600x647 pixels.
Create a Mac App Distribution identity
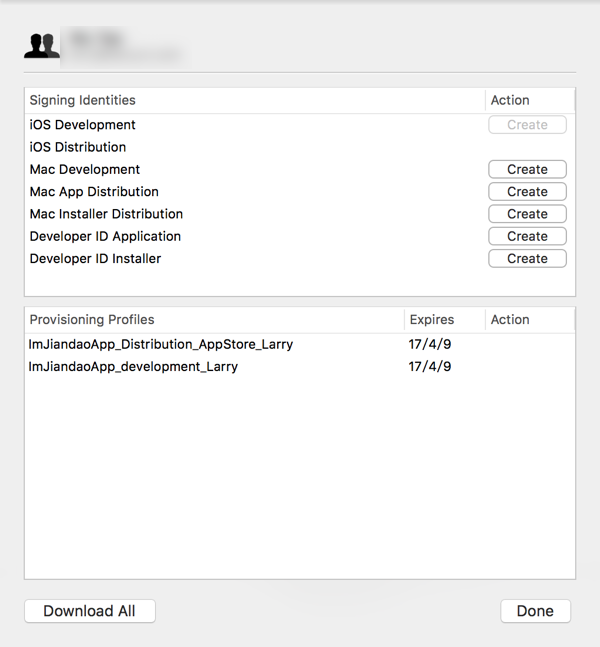(527, 192)
